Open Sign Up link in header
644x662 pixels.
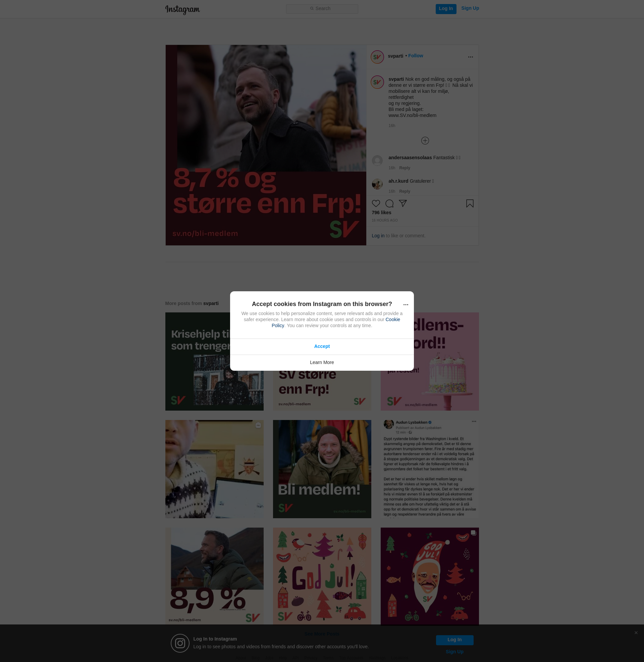[x=470, y=8]
